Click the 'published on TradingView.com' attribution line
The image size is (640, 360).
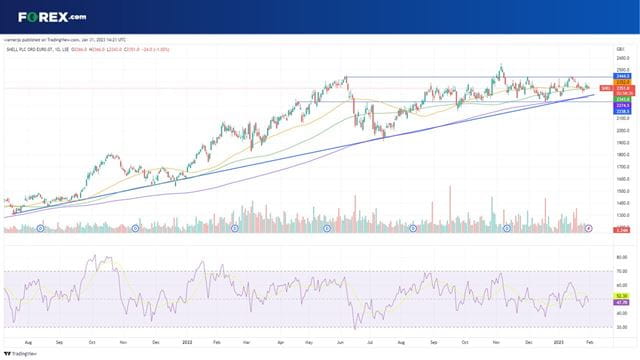click(x=65, y=40)
